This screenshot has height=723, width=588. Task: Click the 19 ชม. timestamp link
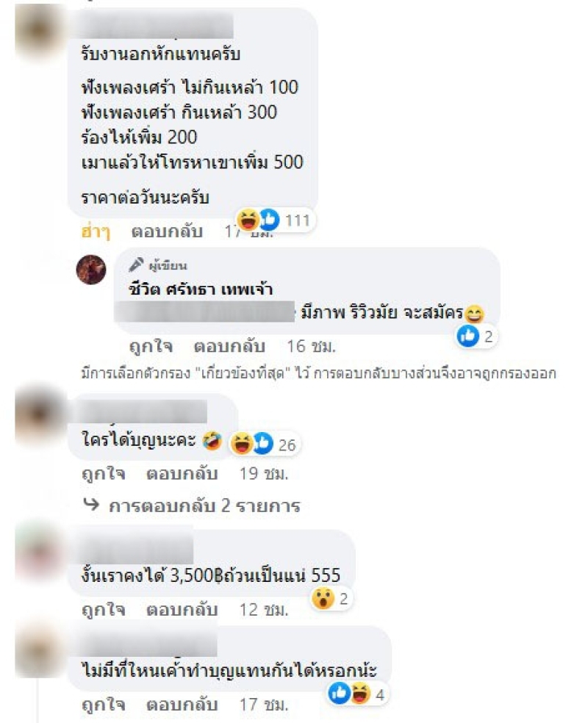tap(264, 473)
